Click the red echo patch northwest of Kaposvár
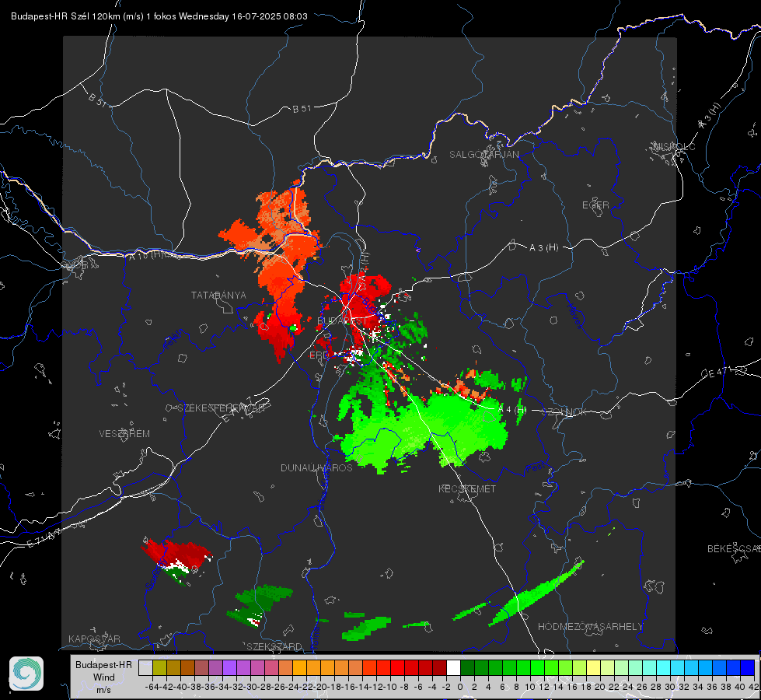Viewport: 761px width, 700px height. click(177, 553)
